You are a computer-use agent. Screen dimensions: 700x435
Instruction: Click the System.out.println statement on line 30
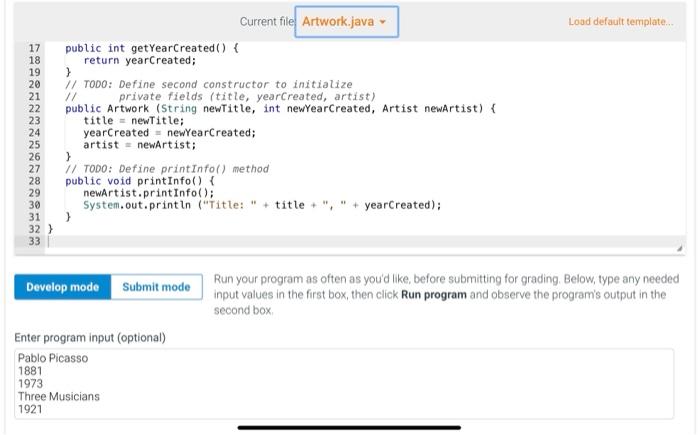point(262,205)
